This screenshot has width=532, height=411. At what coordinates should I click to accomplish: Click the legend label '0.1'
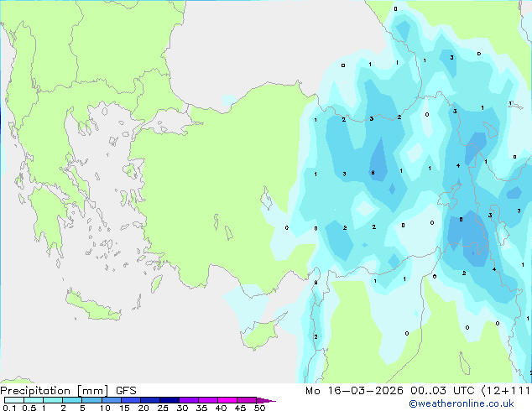pyautogui.click(x=9, y=408)
